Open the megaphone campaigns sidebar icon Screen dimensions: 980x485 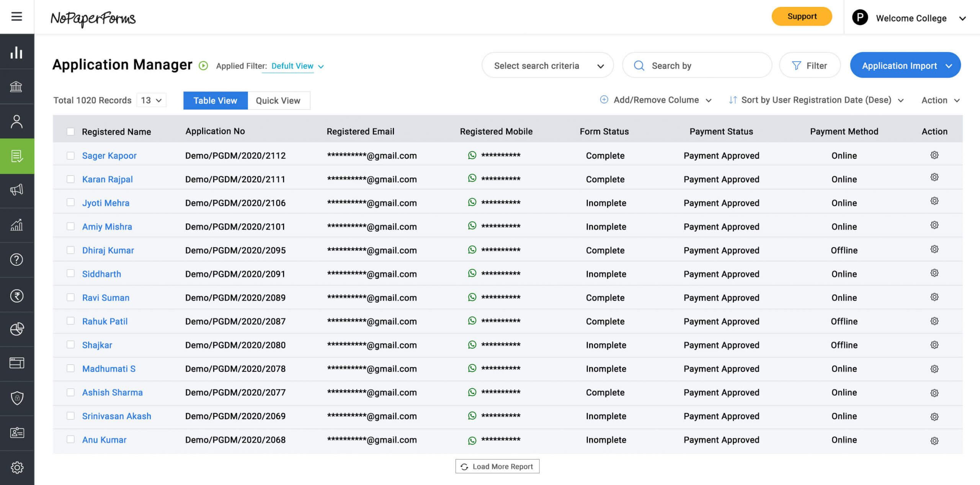tap(16, 190)
